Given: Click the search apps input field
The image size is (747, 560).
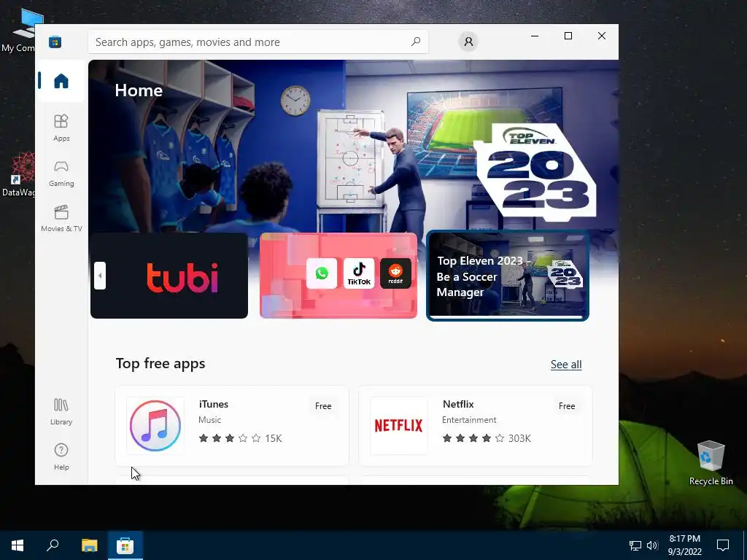Looking at the screenshot, I should tap(258, 42).
